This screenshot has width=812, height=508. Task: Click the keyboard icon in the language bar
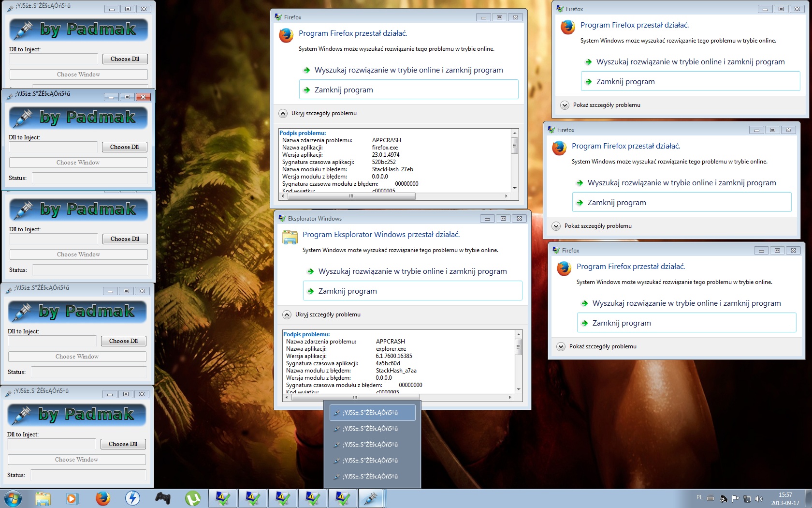pyautogui.click(x=710, y=498)
